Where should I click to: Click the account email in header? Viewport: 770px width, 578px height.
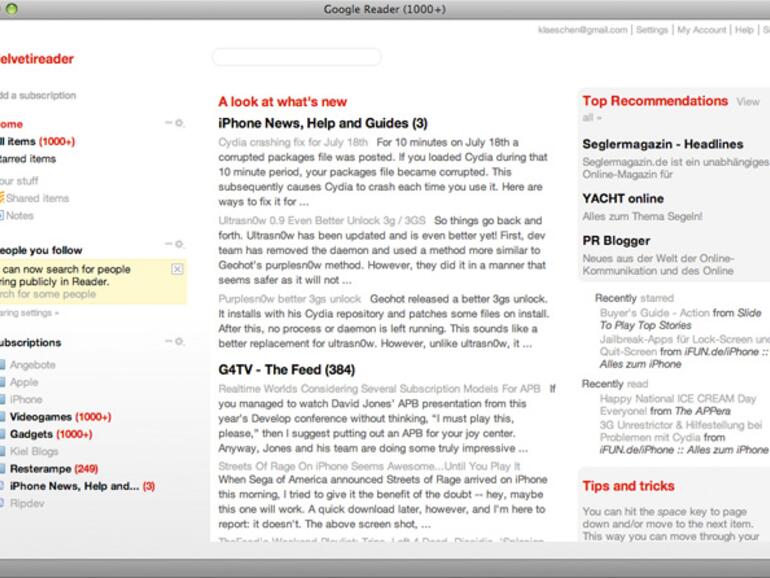pyautogui.click(x=582, y=30)
